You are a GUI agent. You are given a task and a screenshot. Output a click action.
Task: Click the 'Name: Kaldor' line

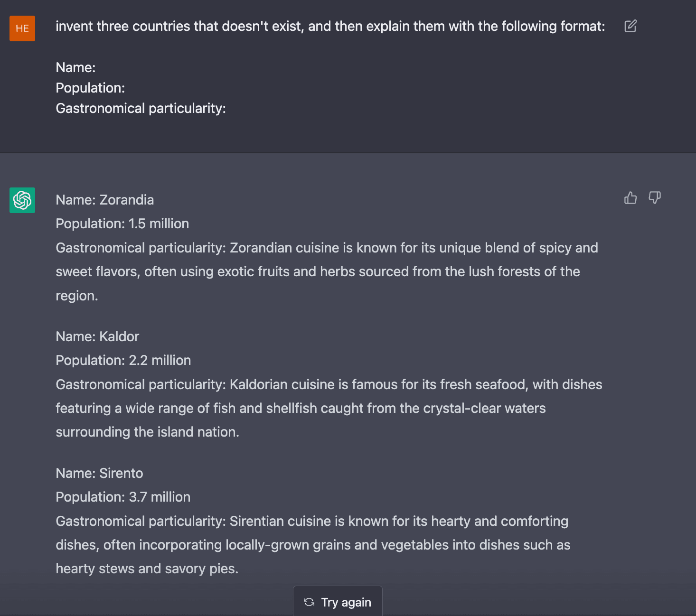[97, 336]
